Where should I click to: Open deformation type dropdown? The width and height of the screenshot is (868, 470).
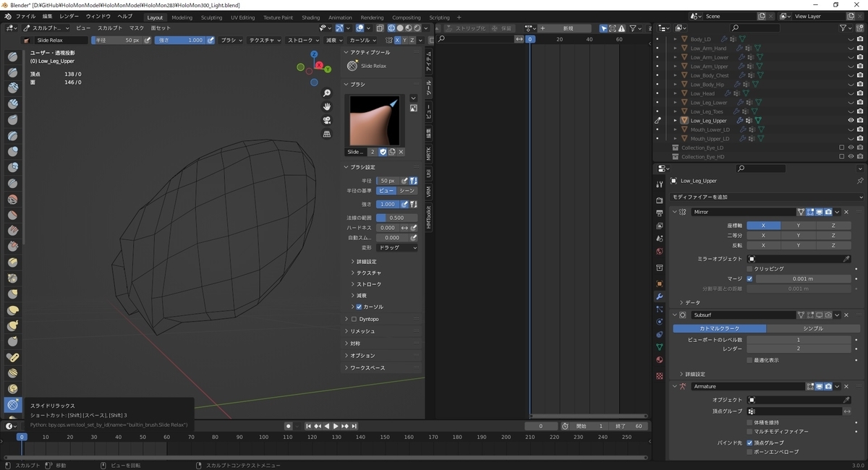pyautogui.click(x=396, y=247)
